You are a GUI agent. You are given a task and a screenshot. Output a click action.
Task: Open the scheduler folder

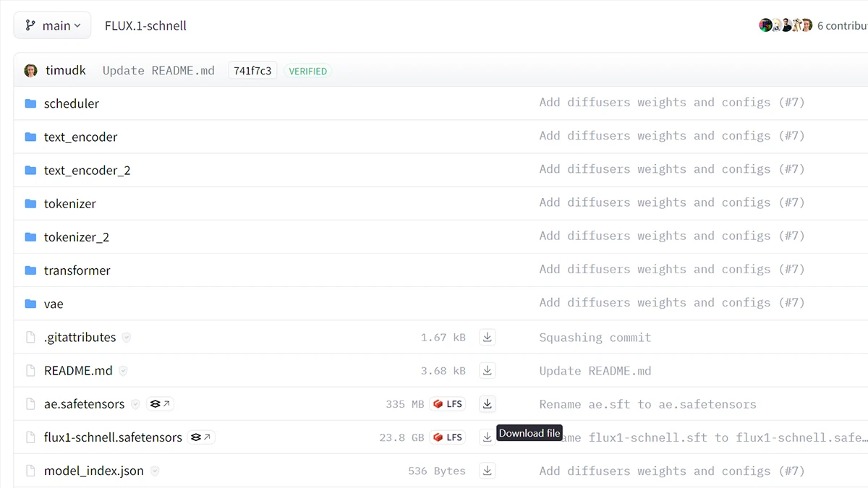(x=71, y=103)
